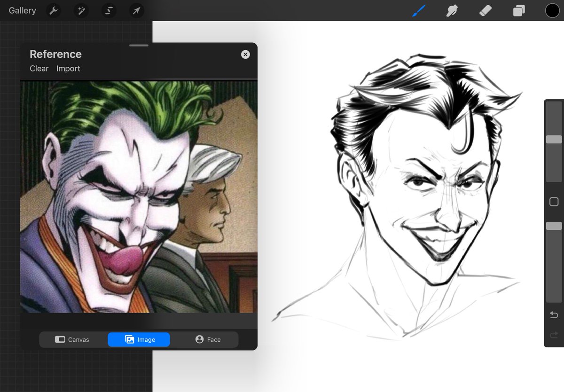Switch to the Eraser tool
Screen dimensions: 564x392
click(x=485, y=10)
